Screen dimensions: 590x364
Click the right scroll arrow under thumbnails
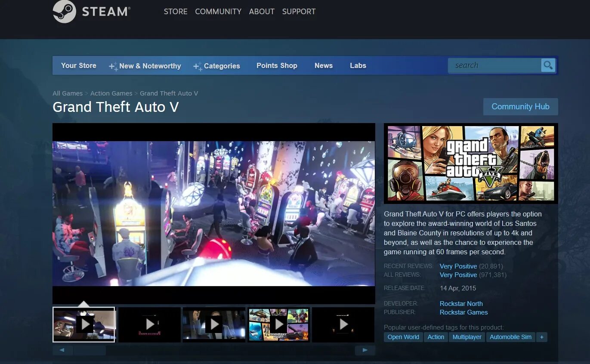tap(365, 350)
